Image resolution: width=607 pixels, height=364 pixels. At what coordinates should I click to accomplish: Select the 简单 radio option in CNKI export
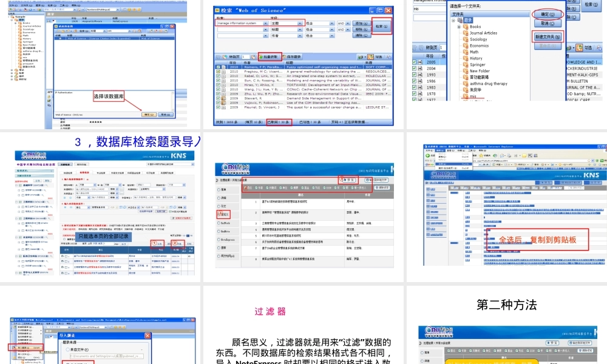[x=219, y=189]
